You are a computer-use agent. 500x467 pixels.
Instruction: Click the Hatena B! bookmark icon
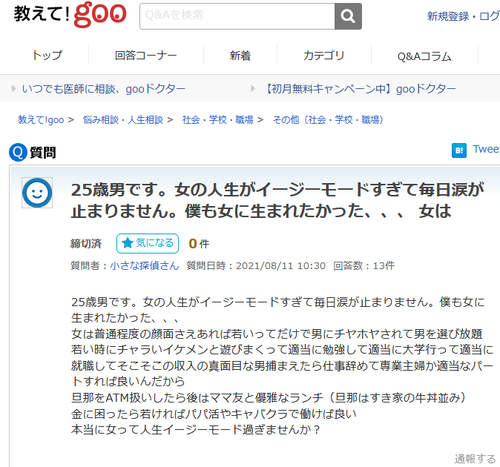pos(459,150)
